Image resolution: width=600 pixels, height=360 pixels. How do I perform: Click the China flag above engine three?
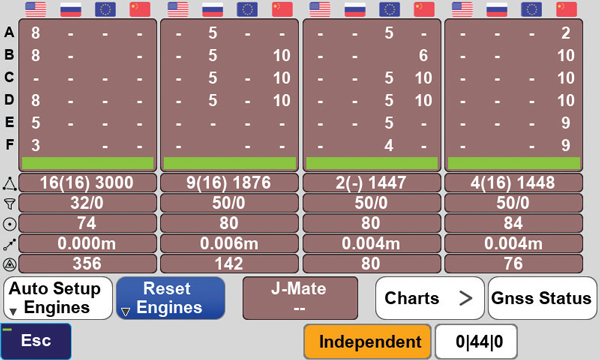coord(424,10)
